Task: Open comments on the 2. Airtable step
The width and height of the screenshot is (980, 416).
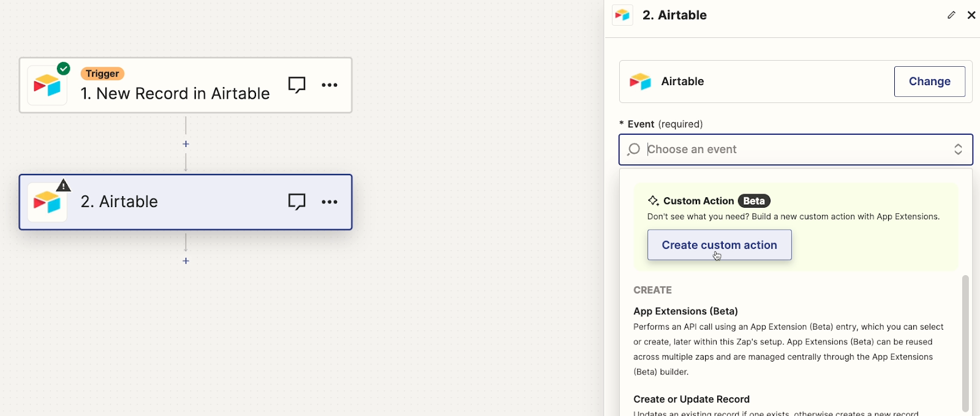Action: (x=297, y=202)
